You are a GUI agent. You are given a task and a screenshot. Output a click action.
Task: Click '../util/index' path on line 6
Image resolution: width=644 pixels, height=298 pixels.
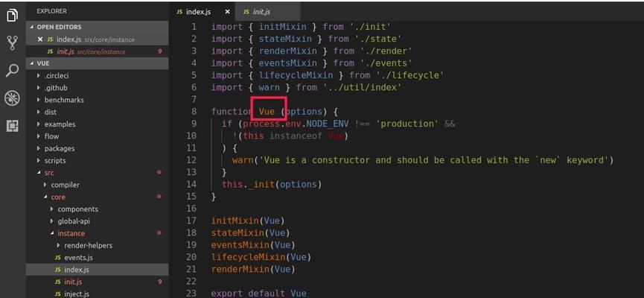tap(362, 88)
